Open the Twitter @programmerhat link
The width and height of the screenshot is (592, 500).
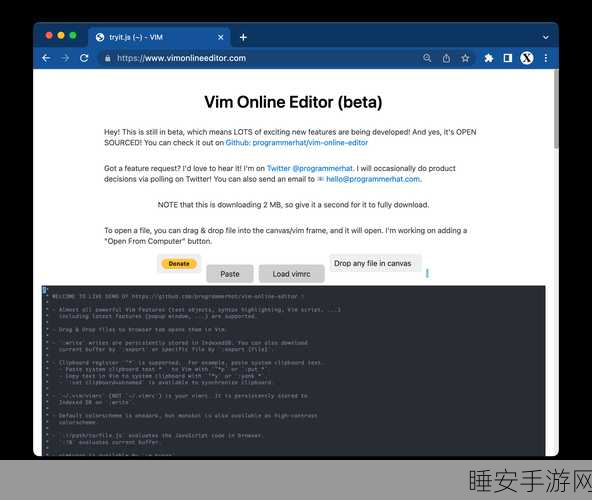pyautogui.click(x=310, y=168)
